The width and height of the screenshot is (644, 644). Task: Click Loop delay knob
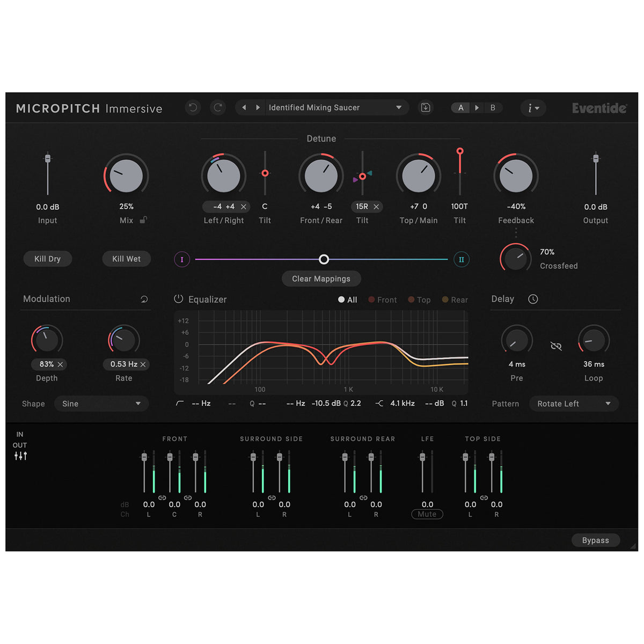point(594,340)
